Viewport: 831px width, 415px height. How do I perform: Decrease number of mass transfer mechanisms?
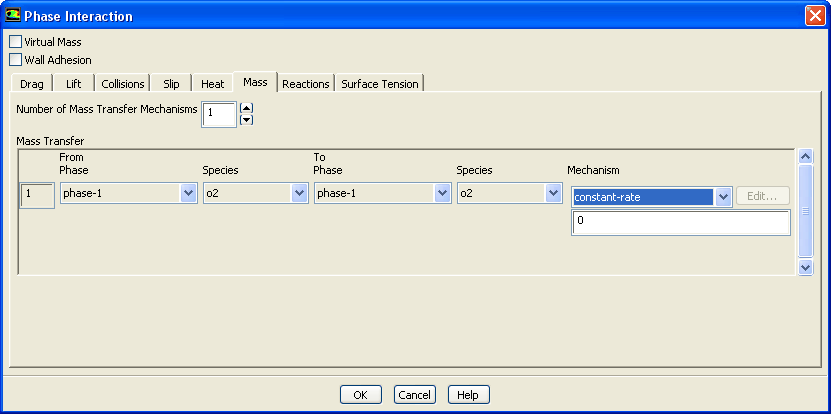[x=246, y=121]
